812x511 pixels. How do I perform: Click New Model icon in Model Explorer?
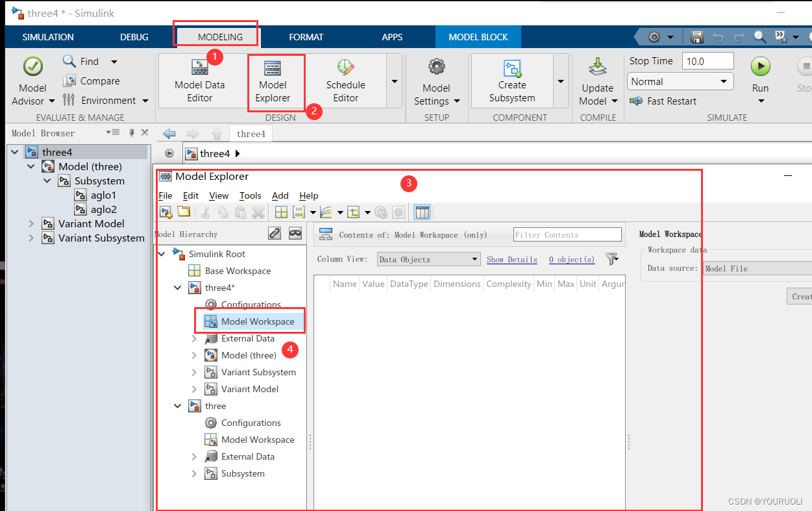[x=166, y=212]
